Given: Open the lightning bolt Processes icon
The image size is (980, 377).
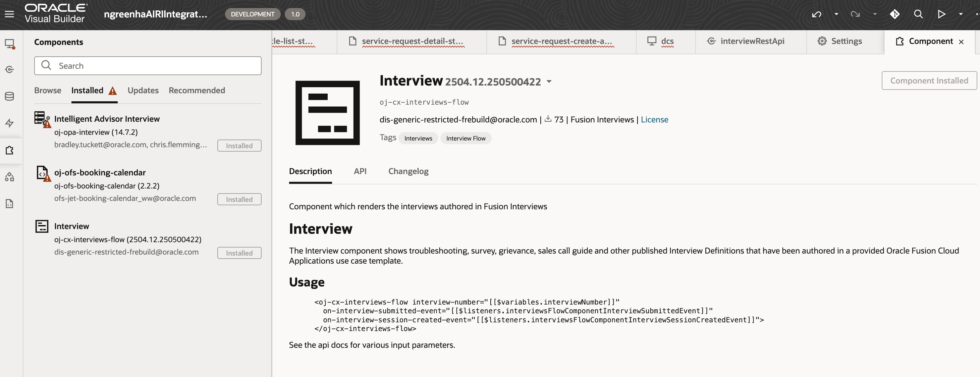Looking at the screenshot, I should pos(9,123).
